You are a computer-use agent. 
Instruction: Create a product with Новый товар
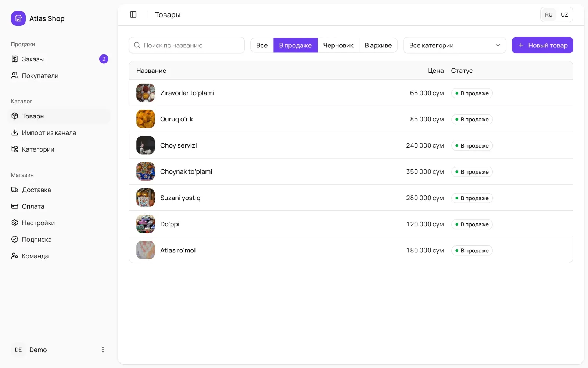pyautogui.click(x=542, y=45)
